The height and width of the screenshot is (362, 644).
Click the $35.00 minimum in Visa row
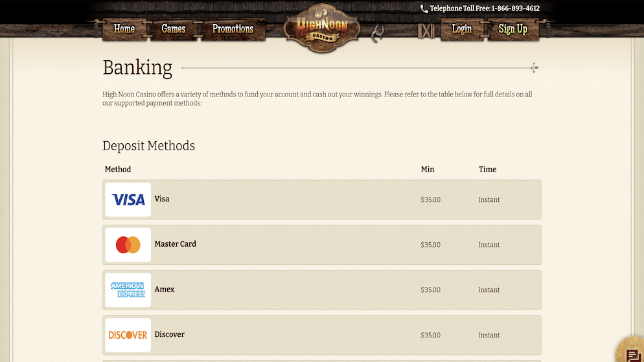pyautogui.click(x=430, y=200)
